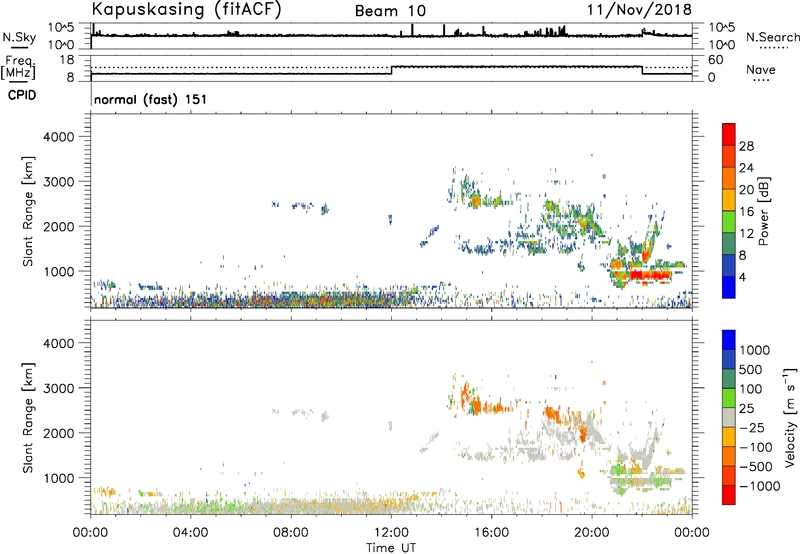Click the 04:00 time axis label

tap(190, 533)
